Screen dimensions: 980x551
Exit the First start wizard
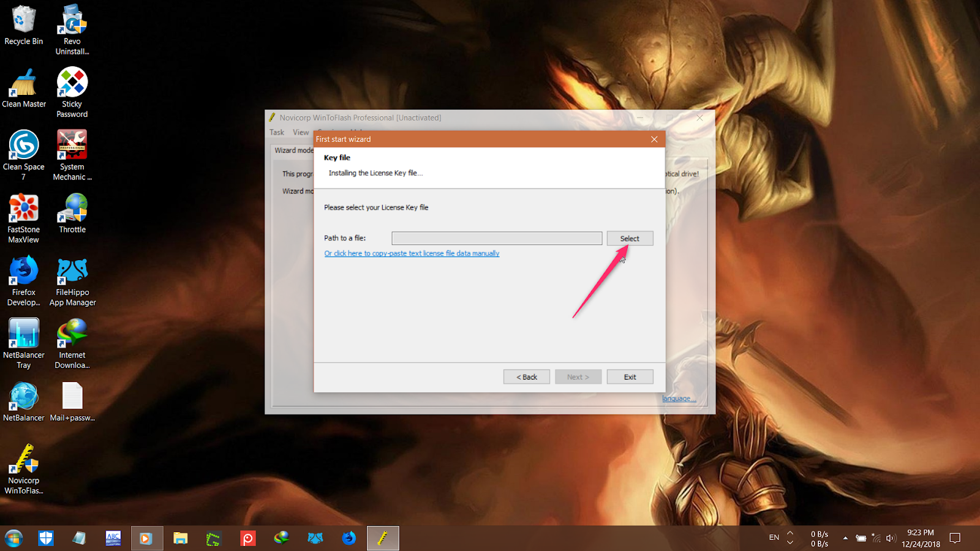pos(630,377)
